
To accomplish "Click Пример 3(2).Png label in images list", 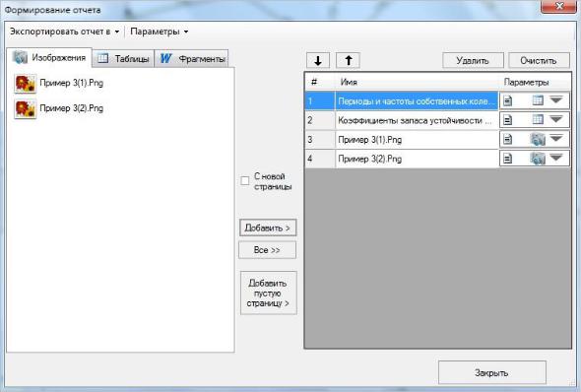I will pyautogui.click(x=72, y=108).
